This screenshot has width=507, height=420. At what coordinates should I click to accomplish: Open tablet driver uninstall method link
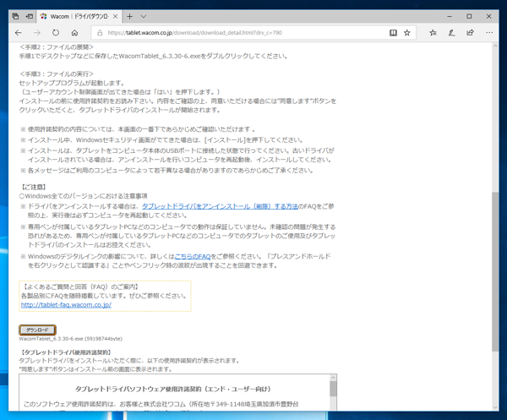(220, 206)
